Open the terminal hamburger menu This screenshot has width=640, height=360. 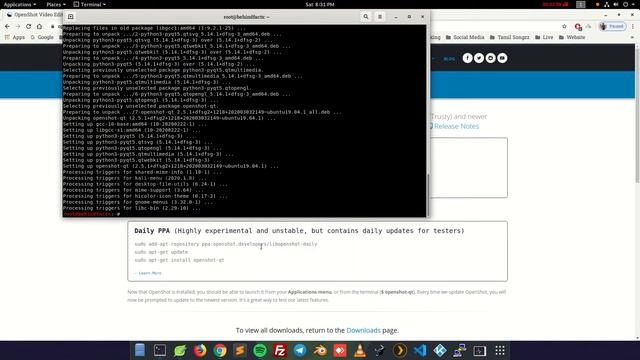point(380,17)
